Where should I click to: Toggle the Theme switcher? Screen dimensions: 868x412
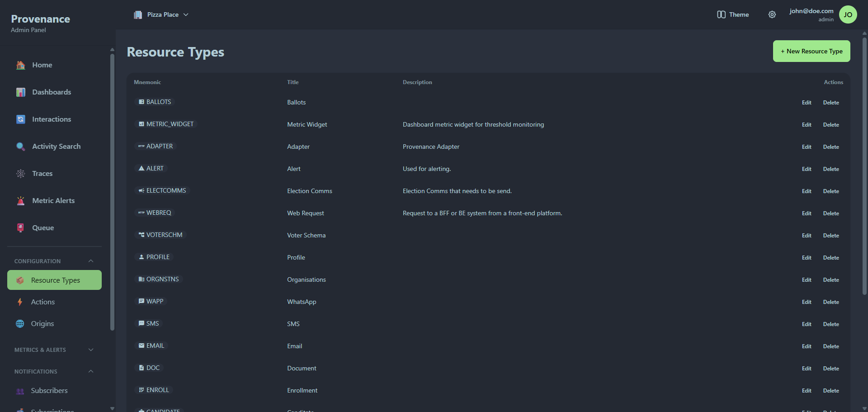733,14
